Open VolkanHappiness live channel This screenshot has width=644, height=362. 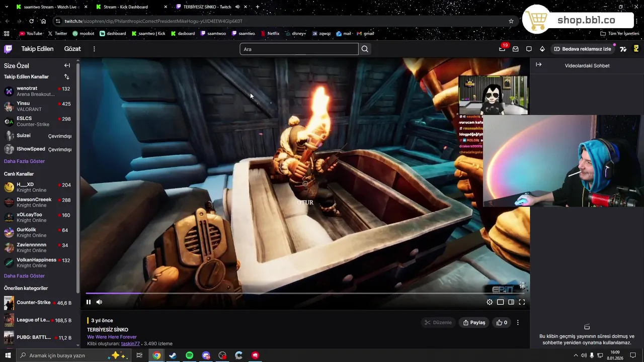[x=38, y=262]
